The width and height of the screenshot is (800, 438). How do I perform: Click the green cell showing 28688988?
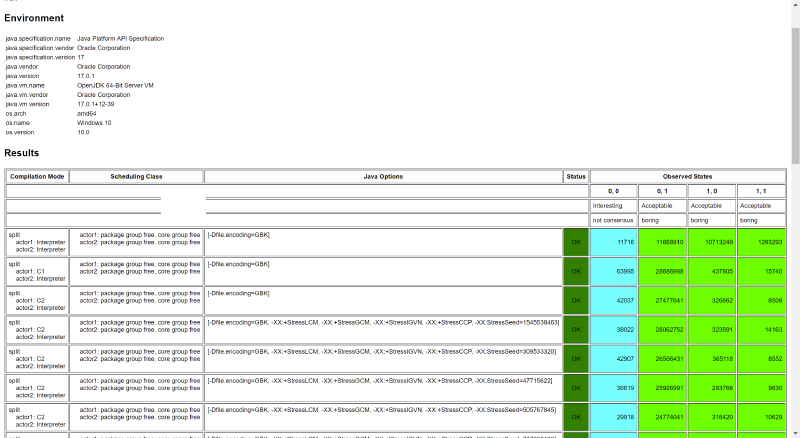pyautogui.click(x=663, y=271)
